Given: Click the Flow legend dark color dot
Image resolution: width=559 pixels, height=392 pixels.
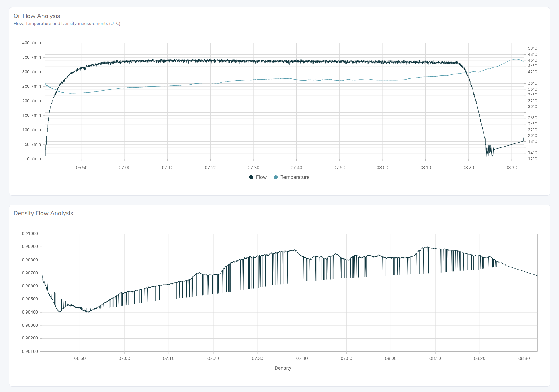Looking at the screenshot, I should [x=251, y=177].
